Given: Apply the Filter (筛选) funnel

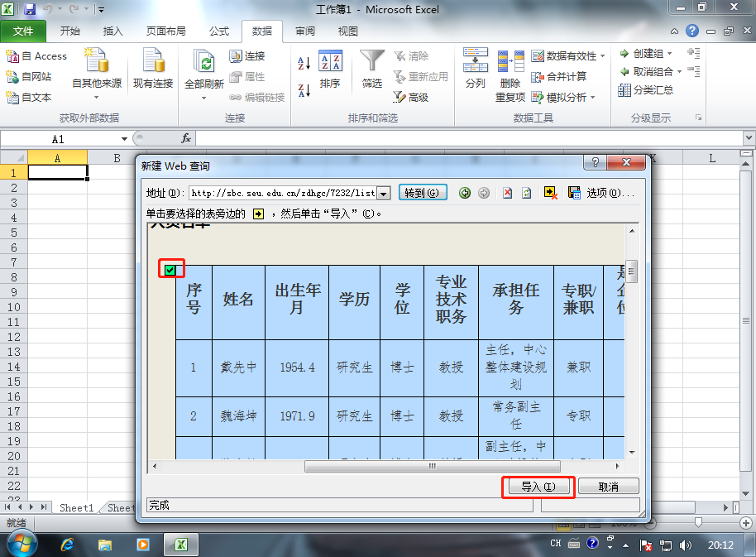Looking at the screenshot, I should [372, 69].
